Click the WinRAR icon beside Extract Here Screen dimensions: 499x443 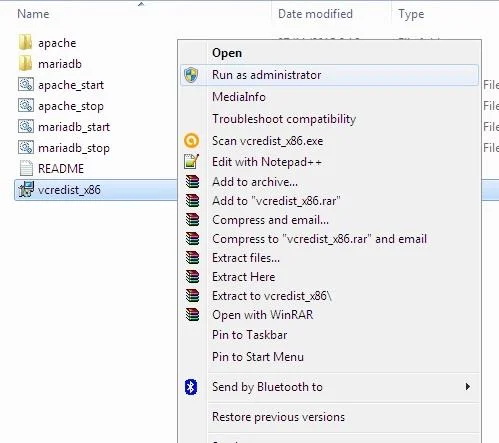(x=192, y=277)
